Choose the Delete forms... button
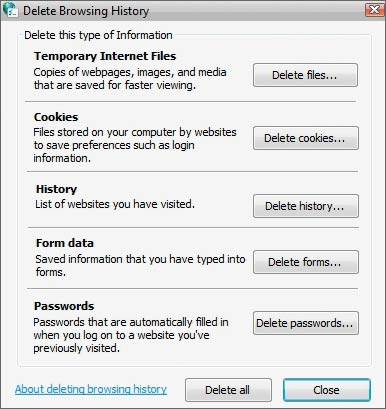 305,262
